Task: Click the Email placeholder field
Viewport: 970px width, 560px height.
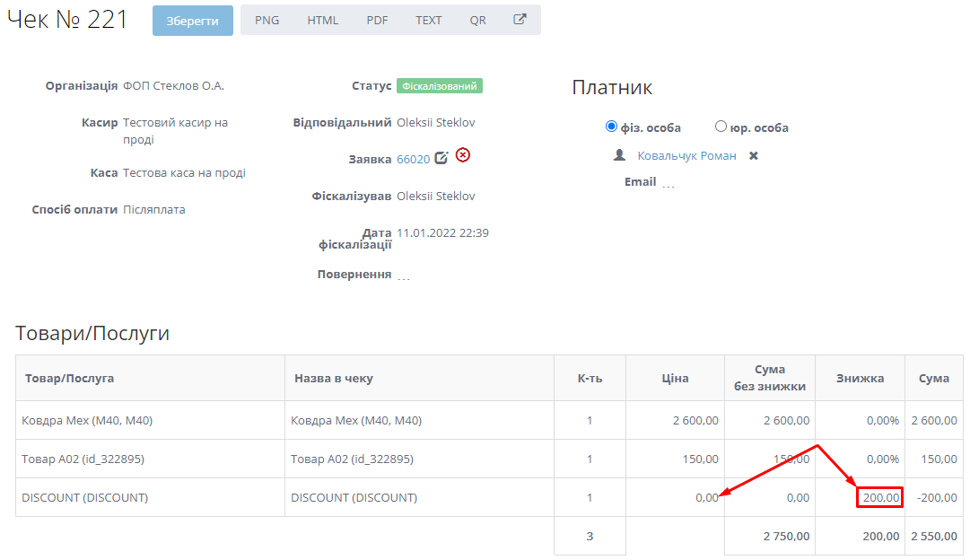Action: point(669,184)
